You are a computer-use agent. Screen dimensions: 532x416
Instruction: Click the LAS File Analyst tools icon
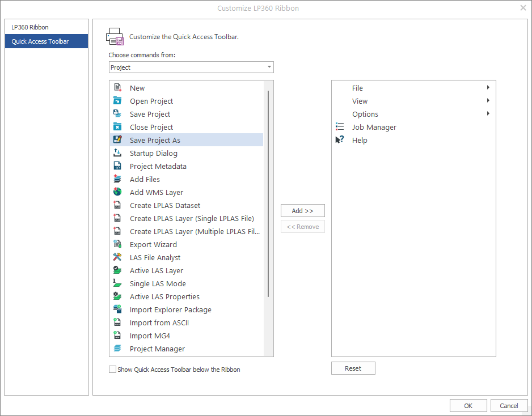(x=118, y=257)
